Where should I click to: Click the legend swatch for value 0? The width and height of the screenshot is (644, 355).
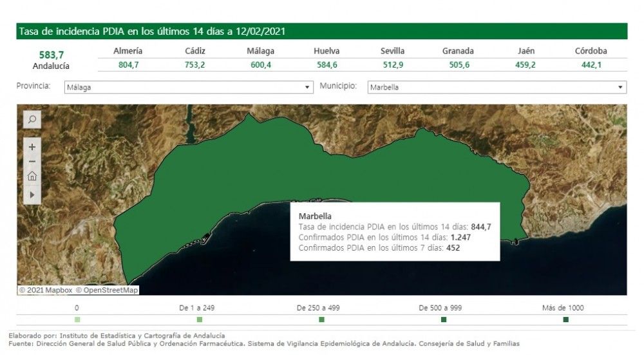(77, 320)
